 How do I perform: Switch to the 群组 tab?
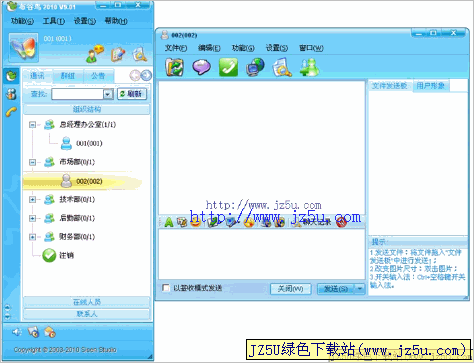68,76
